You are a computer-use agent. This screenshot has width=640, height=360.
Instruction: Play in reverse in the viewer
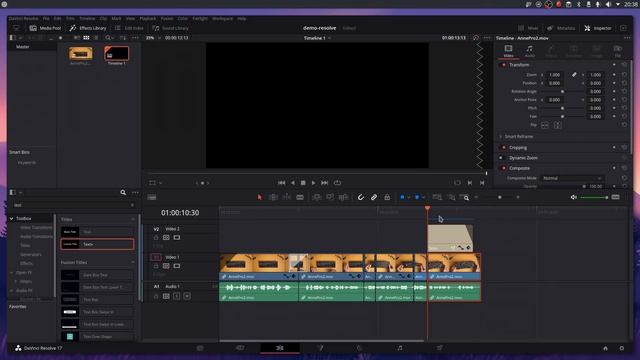click(x=293, y=183)
